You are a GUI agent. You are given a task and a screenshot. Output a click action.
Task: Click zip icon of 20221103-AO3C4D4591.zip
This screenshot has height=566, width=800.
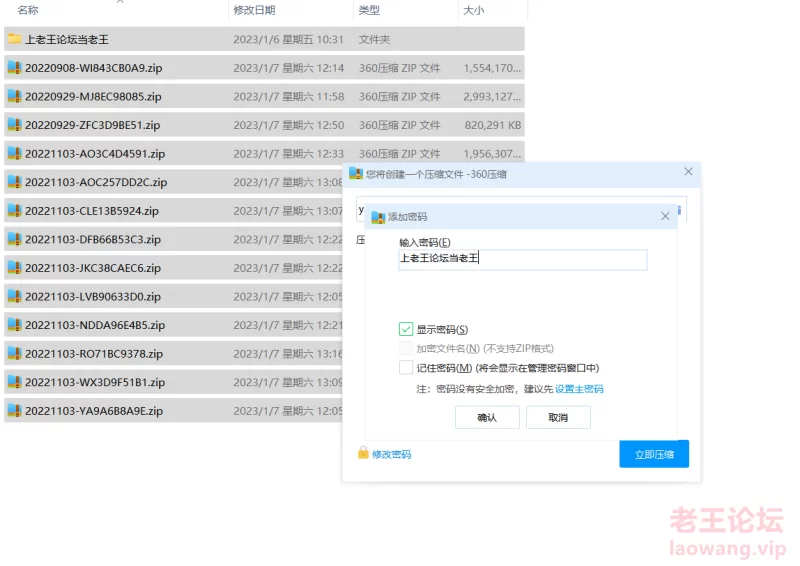[14, 154]
